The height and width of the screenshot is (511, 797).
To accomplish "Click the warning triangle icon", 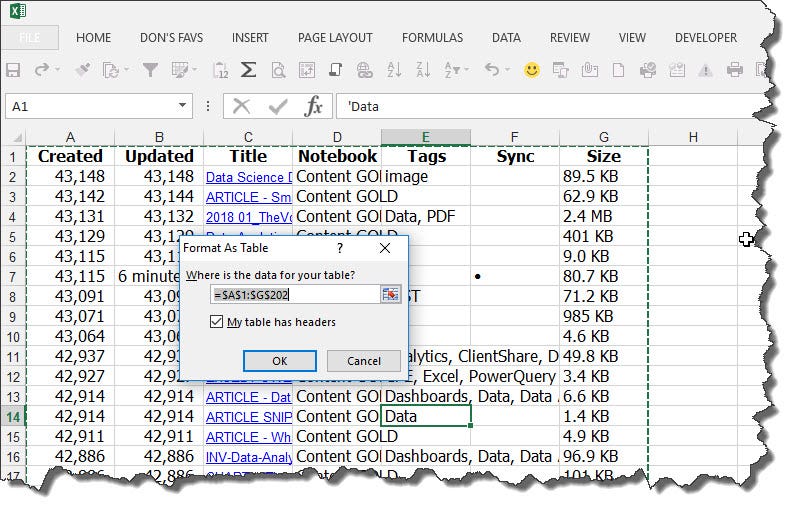I will coord(705,70).
